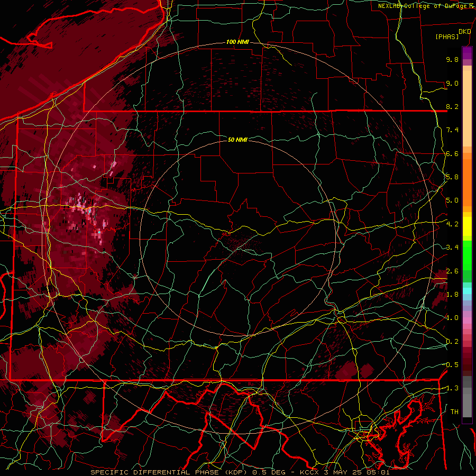Click the 5.0 value on the color scale
This screenshot has height=476, width=476.
tap(452, 200)
